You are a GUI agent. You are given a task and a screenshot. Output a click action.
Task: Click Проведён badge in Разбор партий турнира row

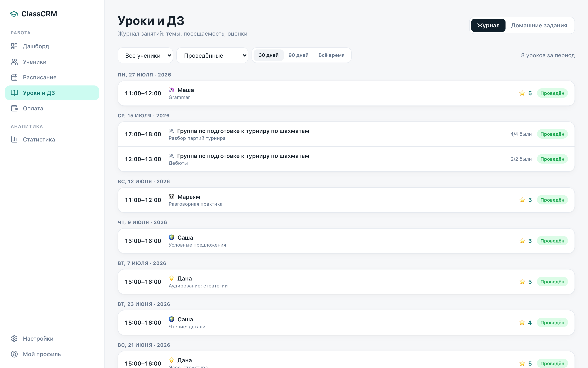click(552, 134)
